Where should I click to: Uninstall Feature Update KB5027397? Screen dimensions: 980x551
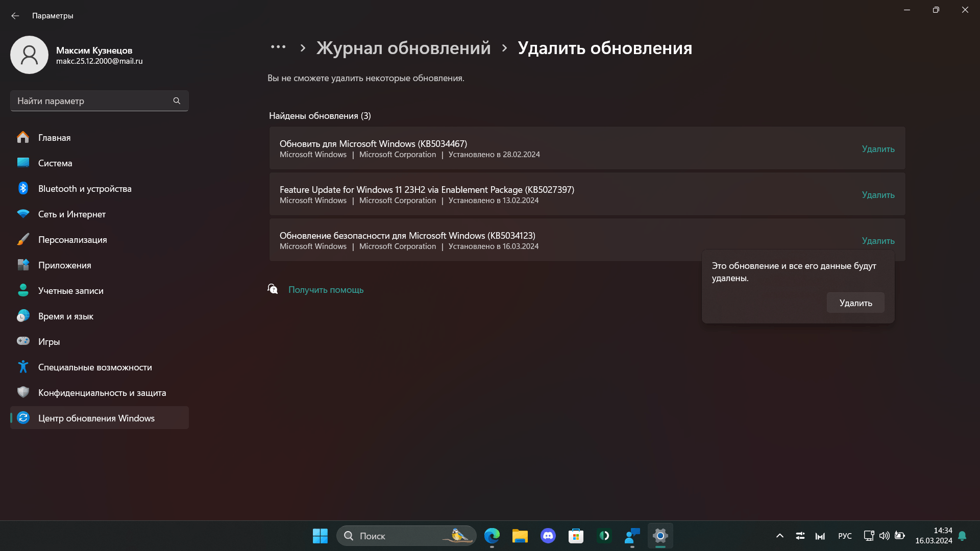point(878,195)
